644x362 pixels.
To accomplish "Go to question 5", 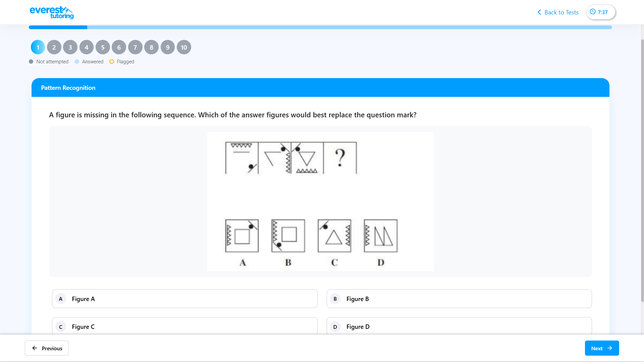I will pos(103,47).
